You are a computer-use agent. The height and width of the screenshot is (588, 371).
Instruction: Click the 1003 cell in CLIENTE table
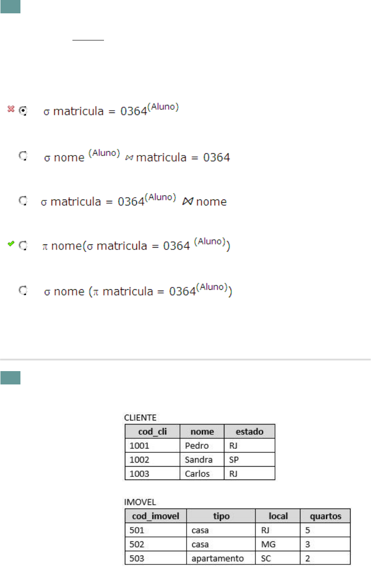139,473
